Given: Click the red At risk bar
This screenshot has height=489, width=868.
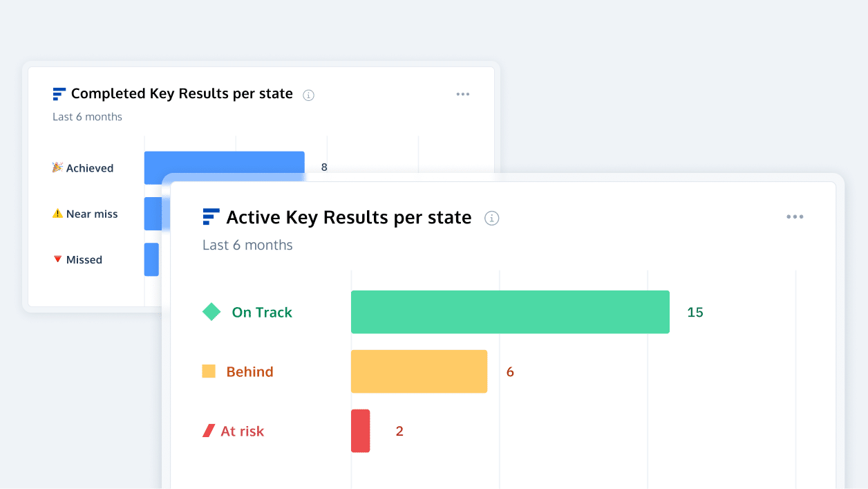Looking at the screenshot, I should 360,431.
